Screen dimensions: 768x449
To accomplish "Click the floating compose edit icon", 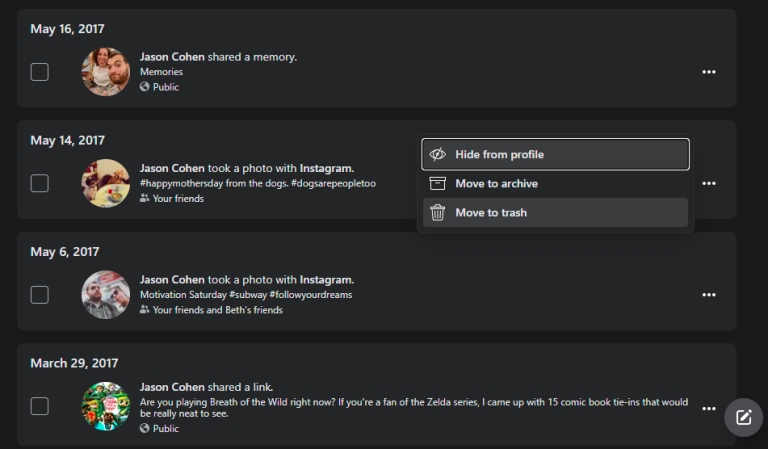I will (x=743, y=417).
